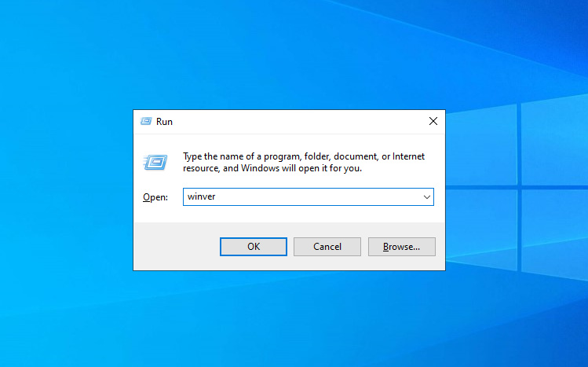Click the small Run icon in title bar
The height and width of the screenshot is (367, 588).
point(146,121)
